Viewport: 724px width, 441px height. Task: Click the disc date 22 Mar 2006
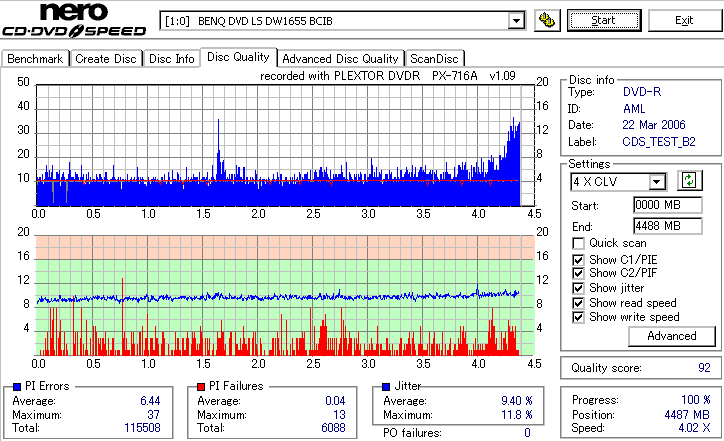(x=654, y=125)
